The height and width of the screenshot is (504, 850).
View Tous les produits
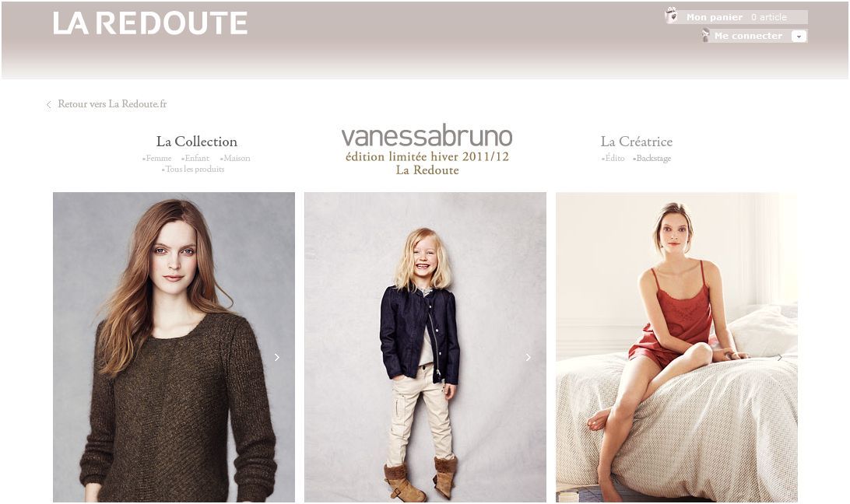[193, 169]
